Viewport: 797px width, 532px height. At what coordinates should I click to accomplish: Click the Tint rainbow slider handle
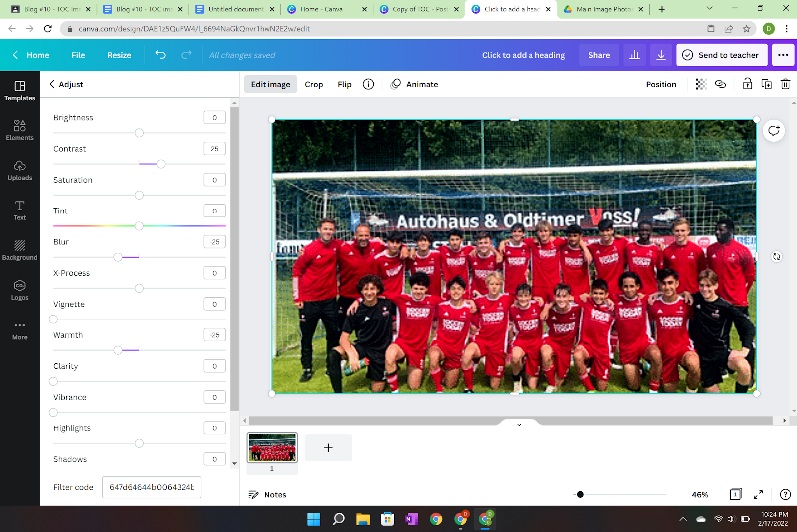(x=139, y=226)
